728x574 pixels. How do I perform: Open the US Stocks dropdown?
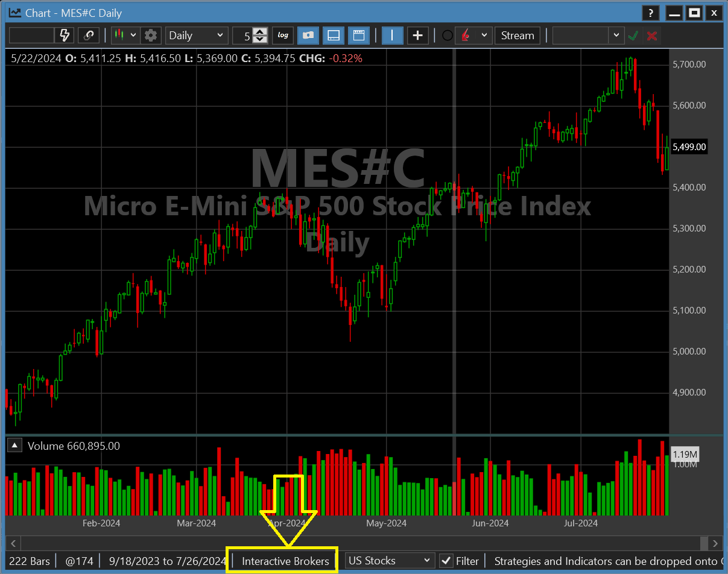click(x=389, y=561)
